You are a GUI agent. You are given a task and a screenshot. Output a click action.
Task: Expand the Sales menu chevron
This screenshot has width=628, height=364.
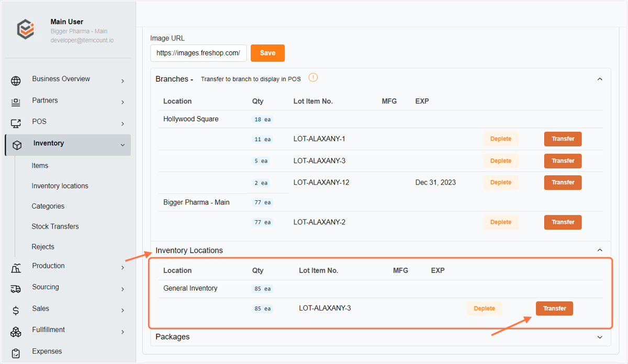(x=122, y=311)
